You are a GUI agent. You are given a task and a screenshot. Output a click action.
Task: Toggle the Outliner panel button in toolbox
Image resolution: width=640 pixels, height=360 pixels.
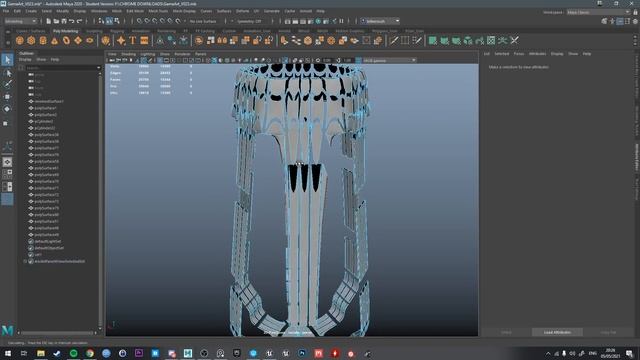pyautogui.click(x=7, y=199)
